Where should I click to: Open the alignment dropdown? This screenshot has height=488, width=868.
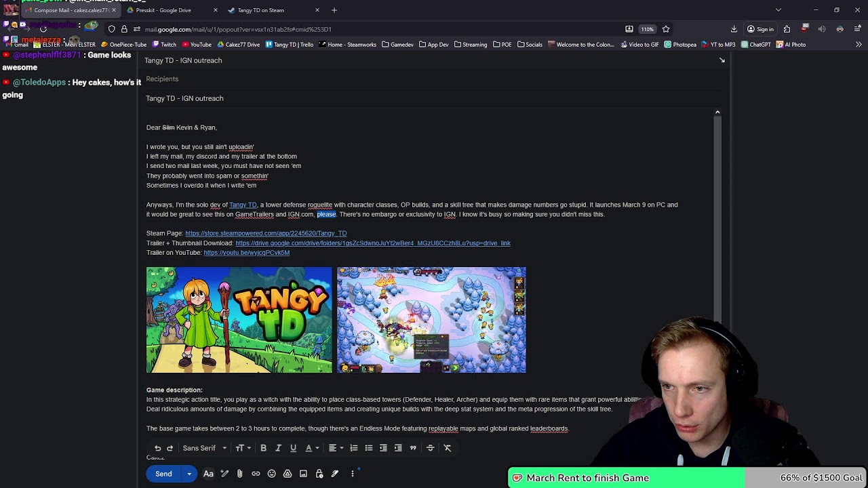[336, 448]
